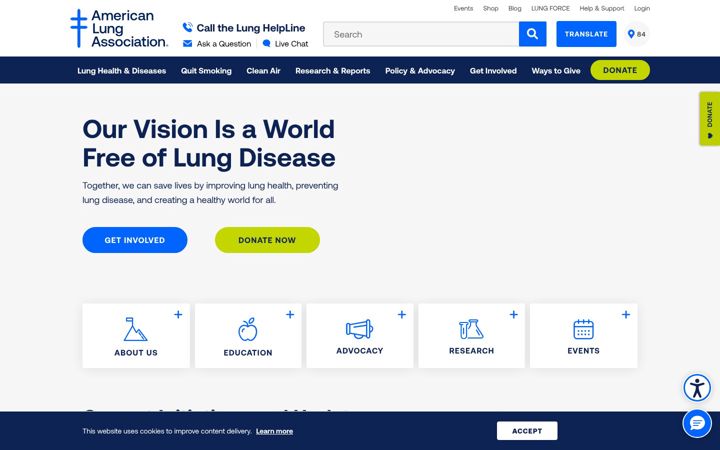Click the EVENTS card label
Screen dimensions: 720x450
coord(584,351)
